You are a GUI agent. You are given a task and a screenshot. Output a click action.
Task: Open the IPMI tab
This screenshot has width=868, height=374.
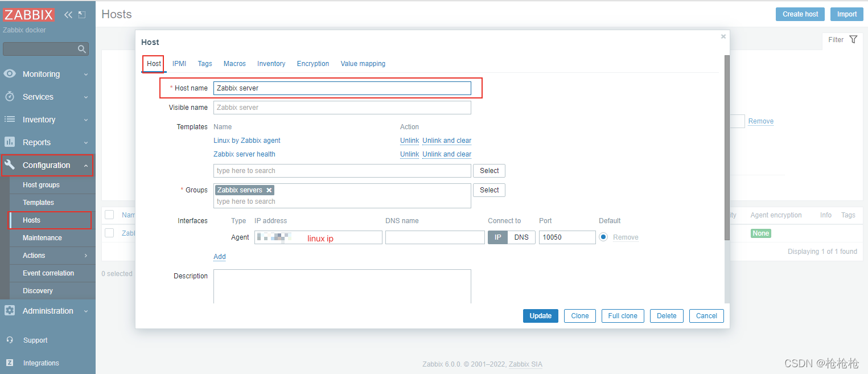coord(179,64)
